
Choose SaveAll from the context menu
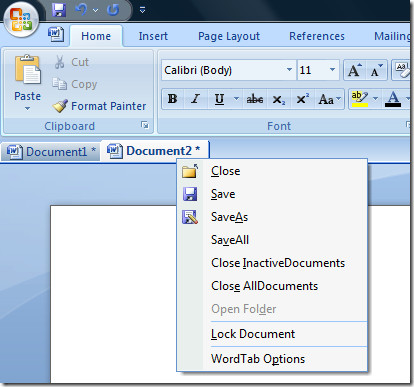click(x=273, y=240)
